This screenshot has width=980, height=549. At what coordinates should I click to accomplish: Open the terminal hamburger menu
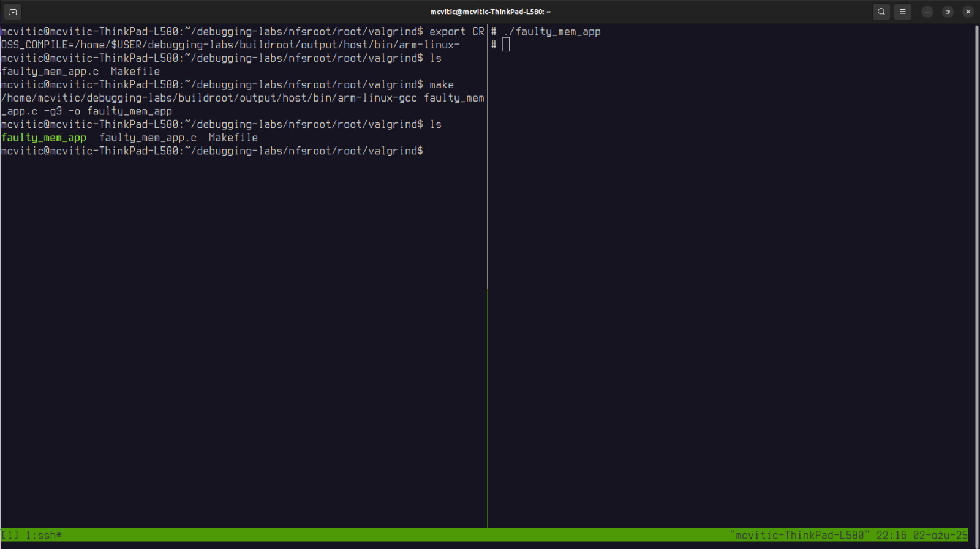pyautogui.click(x=902, y=12)
